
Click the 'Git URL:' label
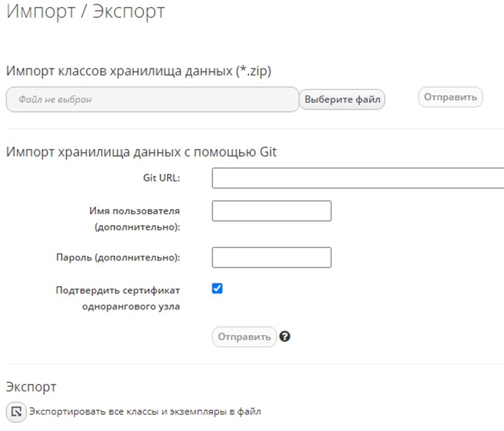[x=161, y=178]
